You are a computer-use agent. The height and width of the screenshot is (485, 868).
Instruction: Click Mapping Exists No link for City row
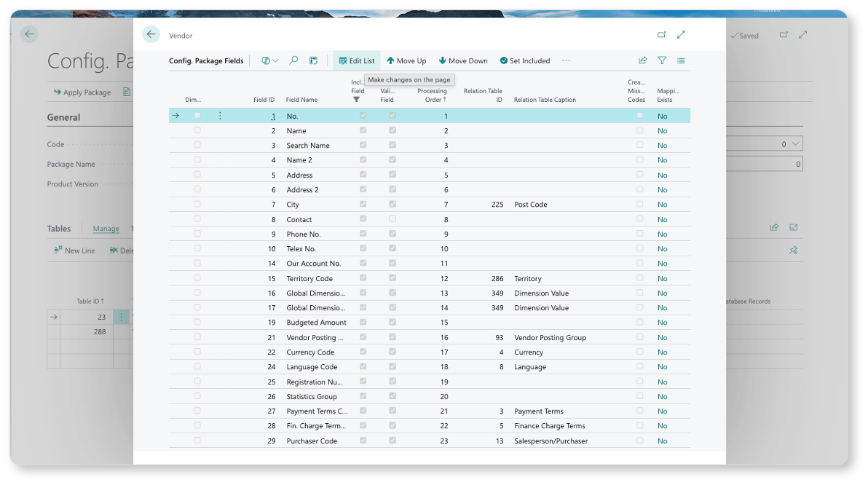[662, 205]
